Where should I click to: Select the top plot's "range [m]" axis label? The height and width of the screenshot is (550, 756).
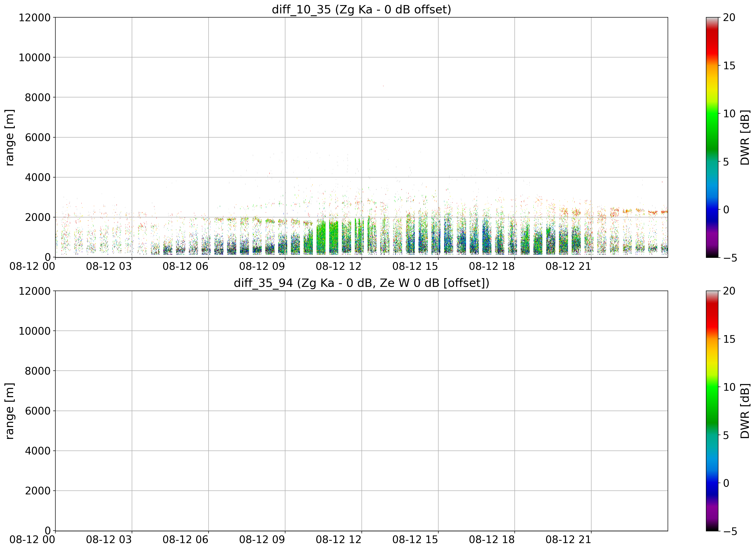(9, 137)
